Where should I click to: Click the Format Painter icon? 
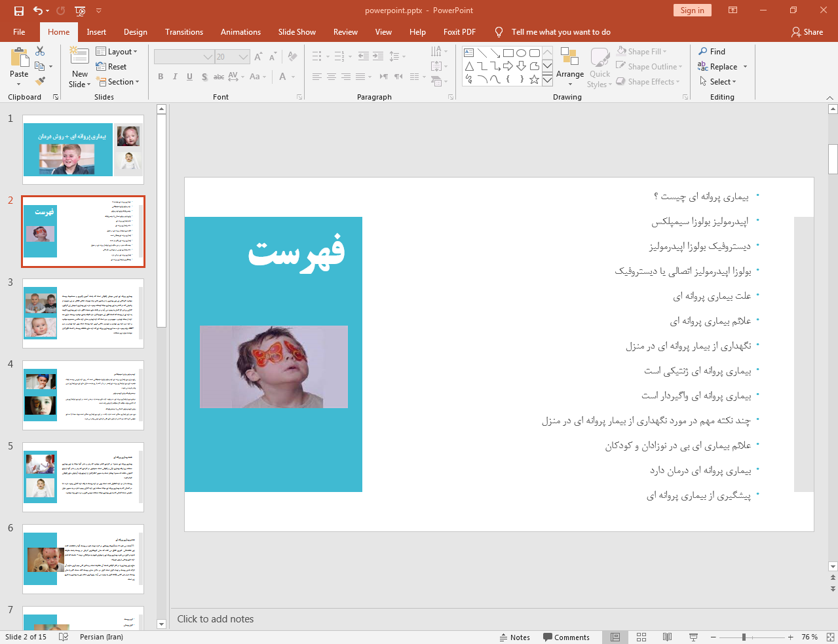(x=40, y=81)
